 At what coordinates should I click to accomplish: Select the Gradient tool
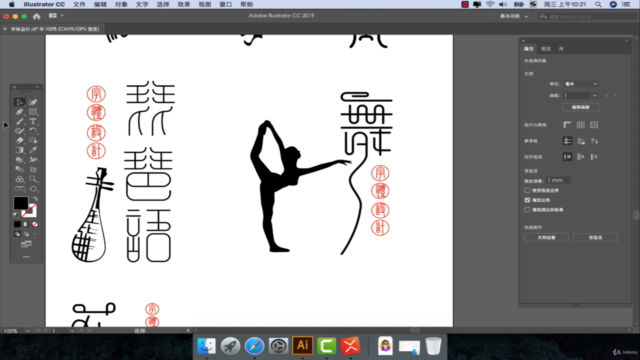(19, 150)
